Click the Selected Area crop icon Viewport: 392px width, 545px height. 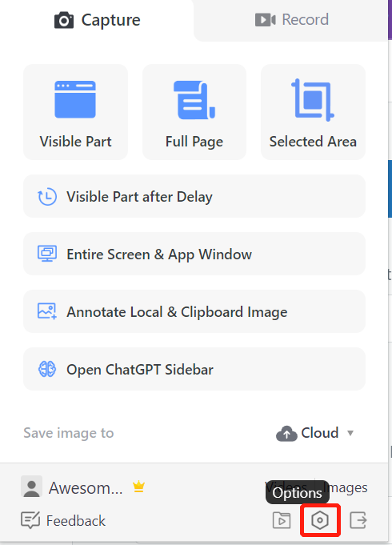click(313, 100)
